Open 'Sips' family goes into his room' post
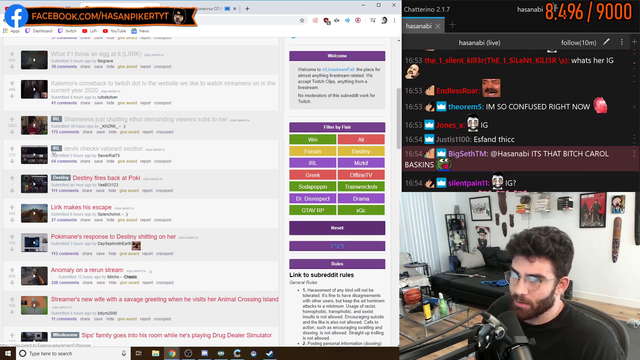The image size is (640, 360). 176,336
